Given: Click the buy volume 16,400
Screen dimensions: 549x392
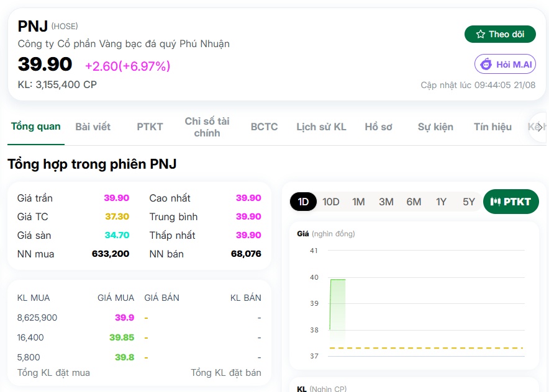Looking at the screenshot, I should coord(30,338).
